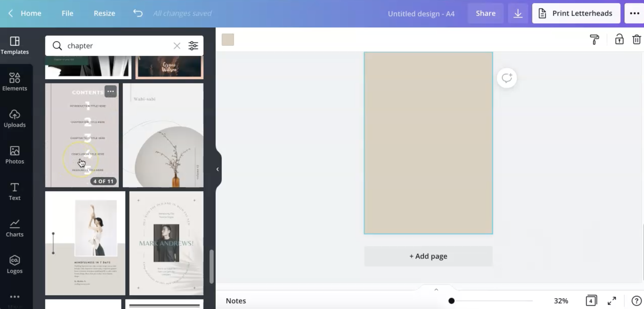644x309 pixels.
Task: Click Add page button
Action: coord(428,256)
